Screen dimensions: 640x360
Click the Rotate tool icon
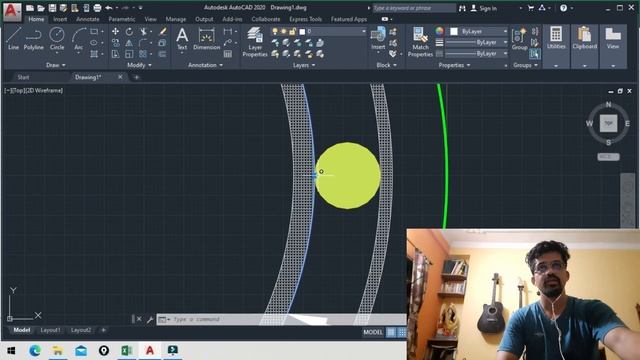pos(129,31)
